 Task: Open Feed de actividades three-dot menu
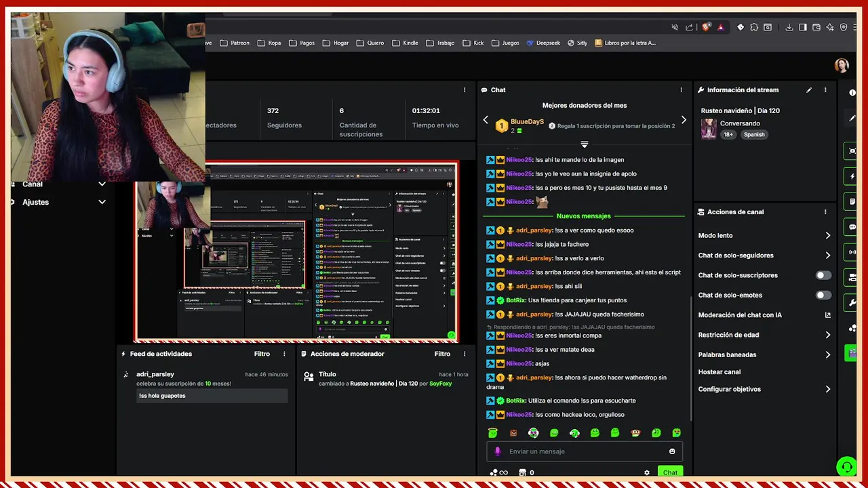click(x=284, y=354)
